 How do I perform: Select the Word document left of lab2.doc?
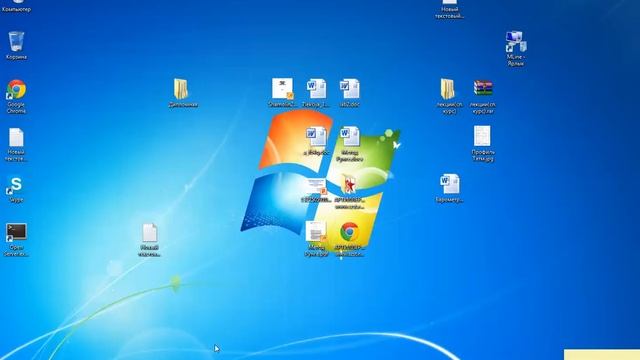tap(316, 89)
